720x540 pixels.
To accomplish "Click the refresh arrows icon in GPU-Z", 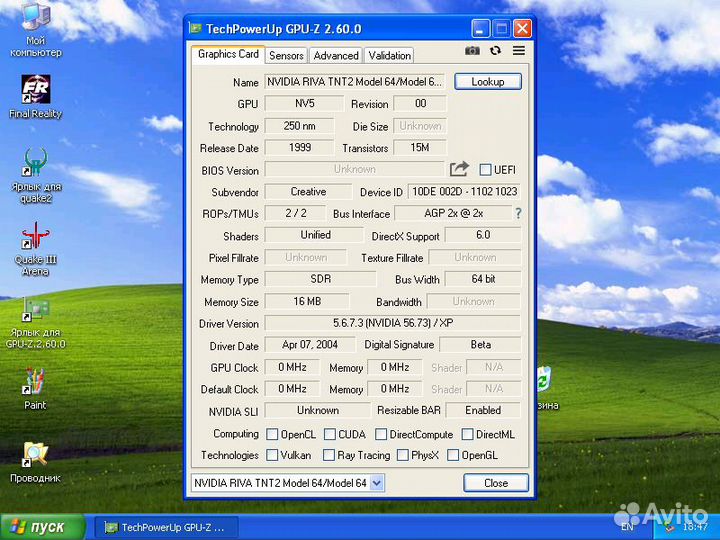I will click(x=495, y=51).
